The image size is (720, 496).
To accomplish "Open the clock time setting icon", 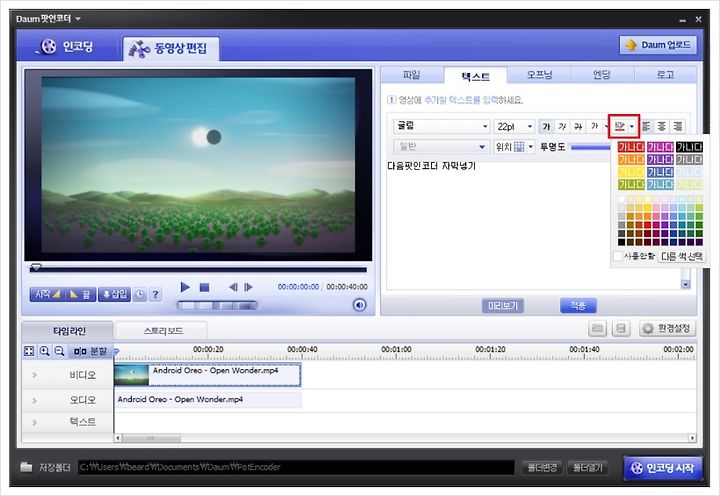I will 140,294.
